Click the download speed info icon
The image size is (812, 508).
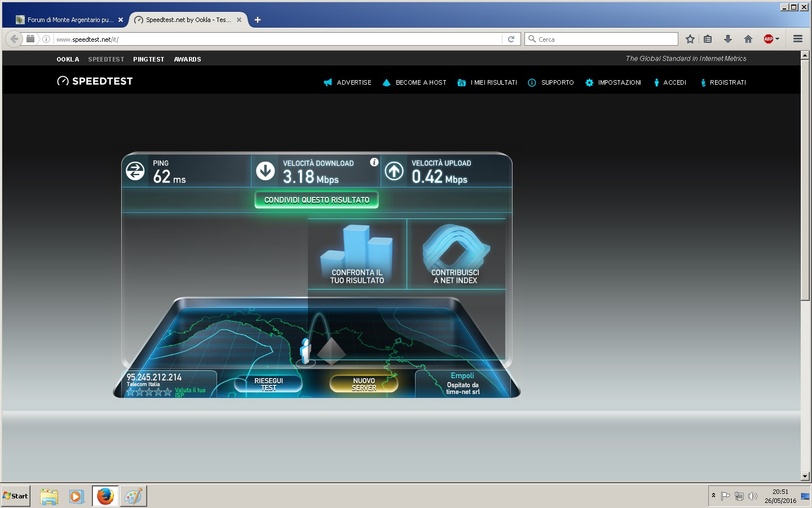(x=374, y=163)
